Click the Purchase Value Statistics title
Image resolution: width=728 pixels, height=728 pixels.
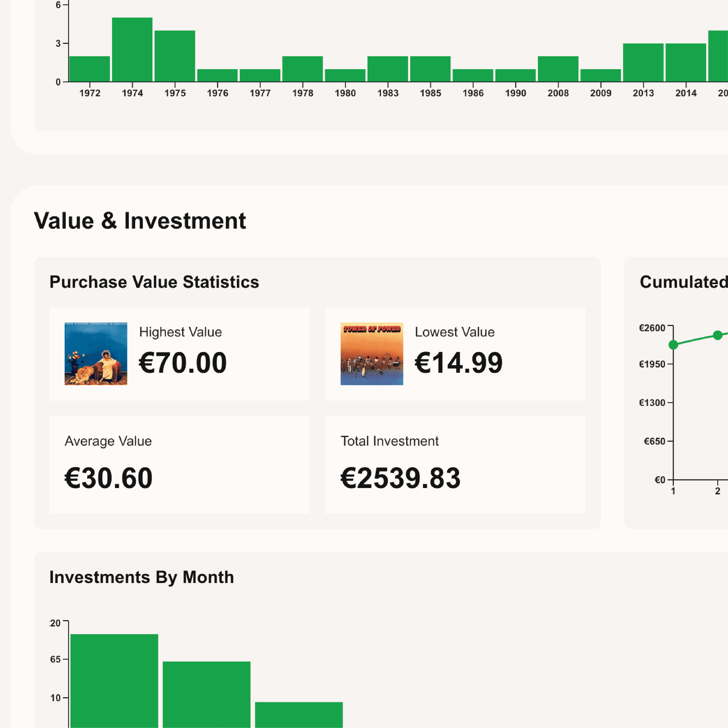click(154, 282)
